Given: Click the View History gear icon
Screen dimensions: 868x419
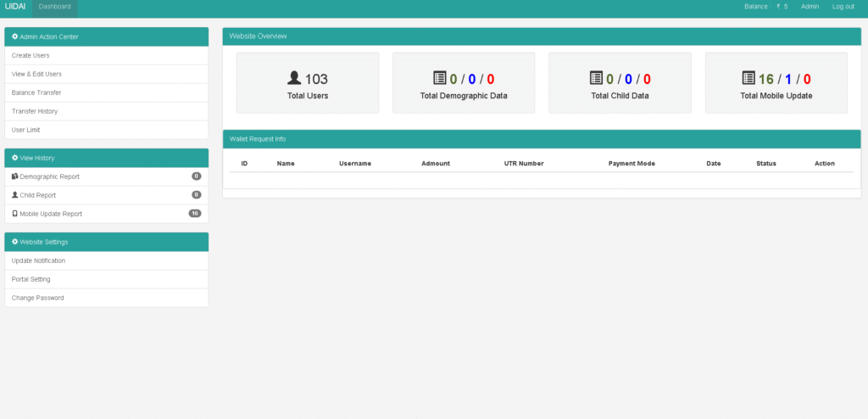Looking at the screenshot, I should coord(15,158).
